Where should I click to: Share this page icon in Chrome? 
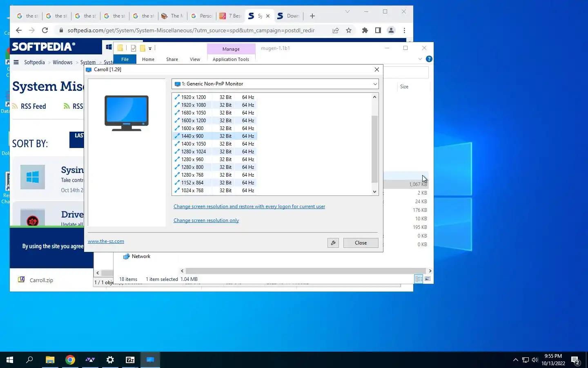(x=336, y=30)
